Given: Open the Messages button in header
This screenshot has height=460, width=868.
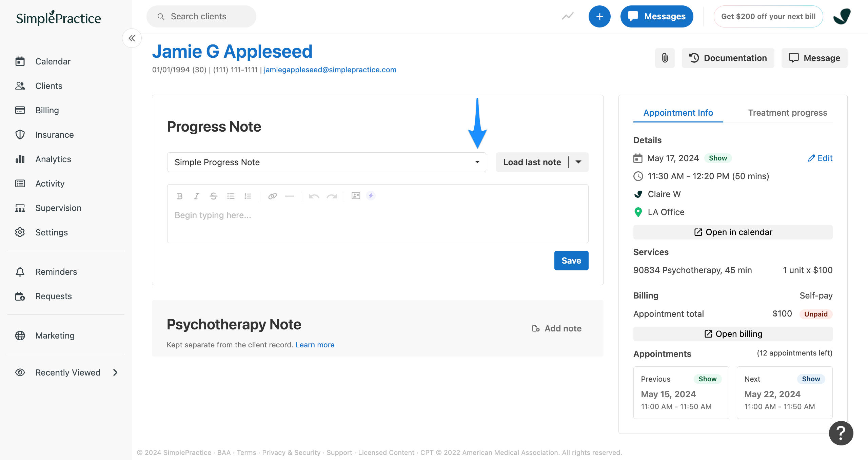Looking at the screenshot, I should (x=657, y=16).
